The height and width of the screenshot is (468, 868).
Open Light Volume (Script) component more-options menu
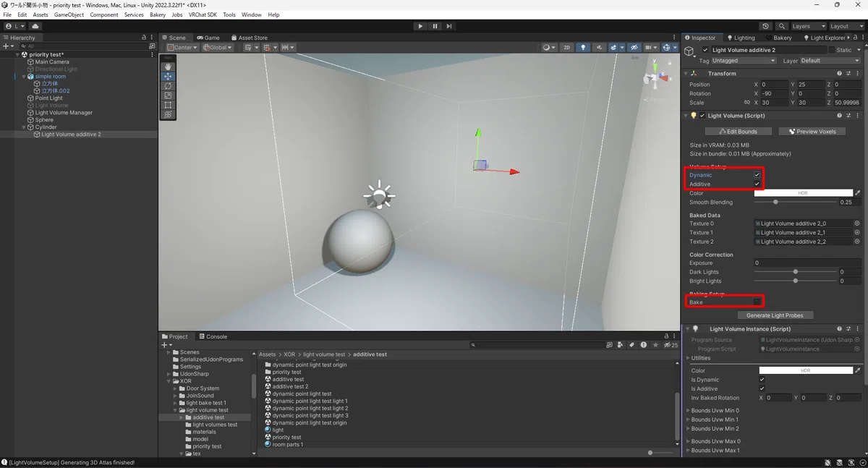pos(859,116)
